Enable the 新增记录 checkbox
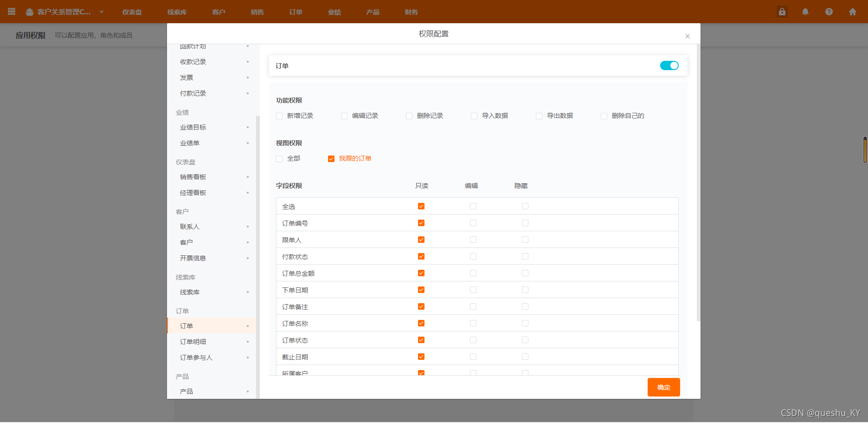The image size is (868, 423). click(279, 116)
